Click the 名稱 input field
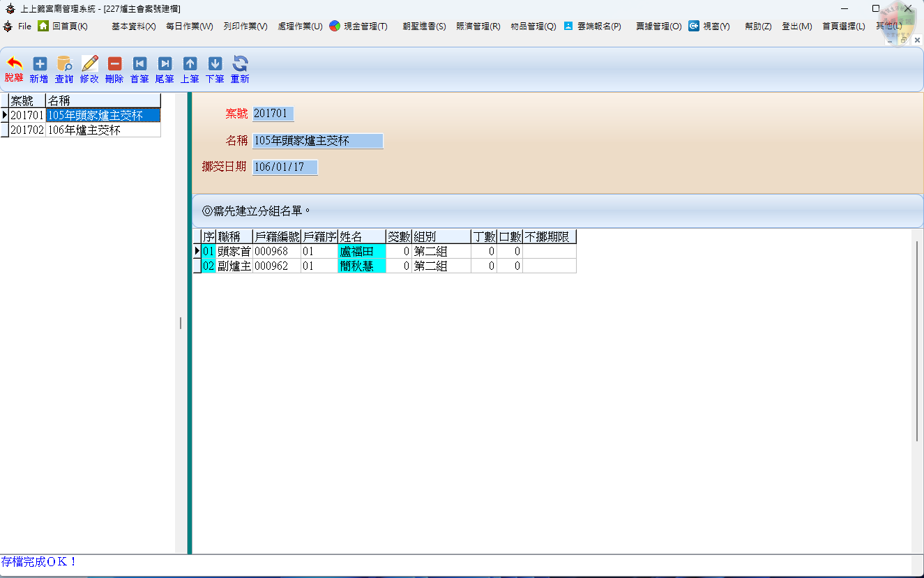This screenshot has width=924, height=578. [317, 141]
